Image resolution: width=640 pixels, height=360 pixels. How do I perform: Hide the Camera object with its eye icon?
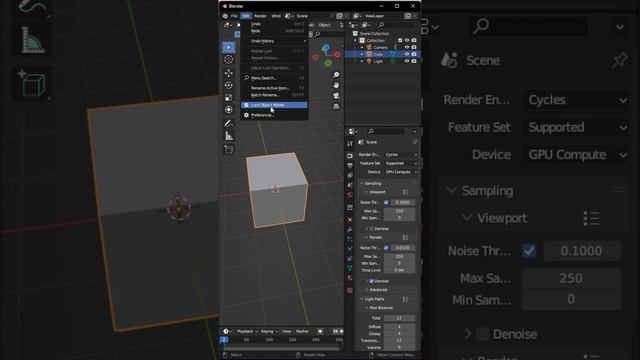(407, 47)
